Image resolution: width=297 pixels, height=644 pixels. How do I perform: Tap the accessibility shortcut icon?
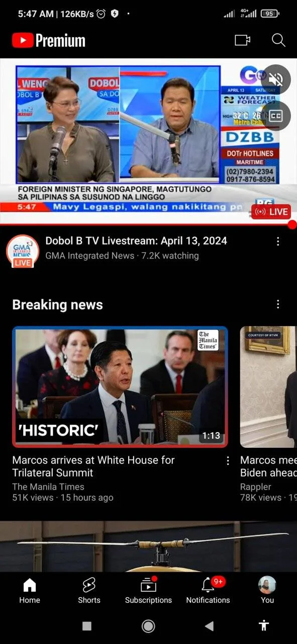[264, 625]
